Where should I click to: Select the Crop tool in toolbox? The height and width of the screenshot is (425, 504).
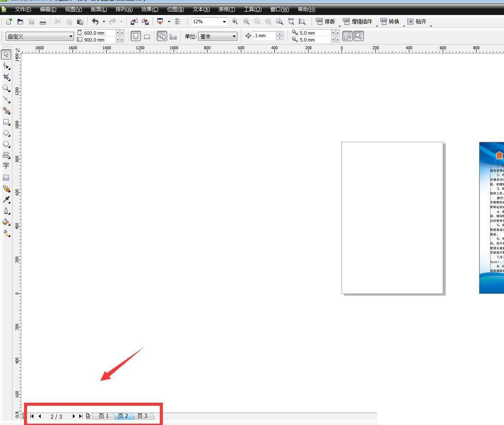pyautogui.click(x=6, y=77)
